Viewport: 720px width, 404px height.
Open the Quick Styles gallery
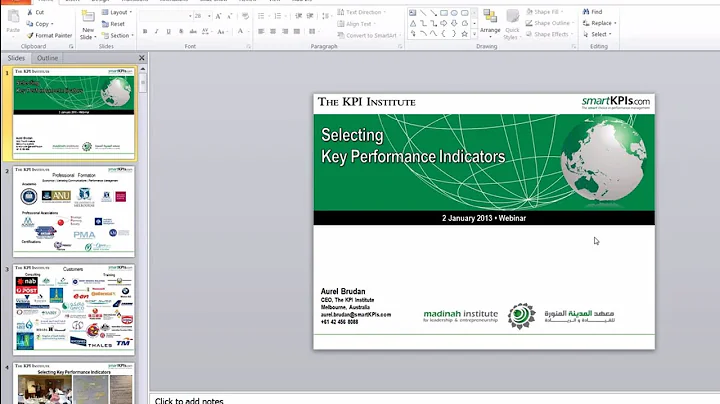[512, 25]
